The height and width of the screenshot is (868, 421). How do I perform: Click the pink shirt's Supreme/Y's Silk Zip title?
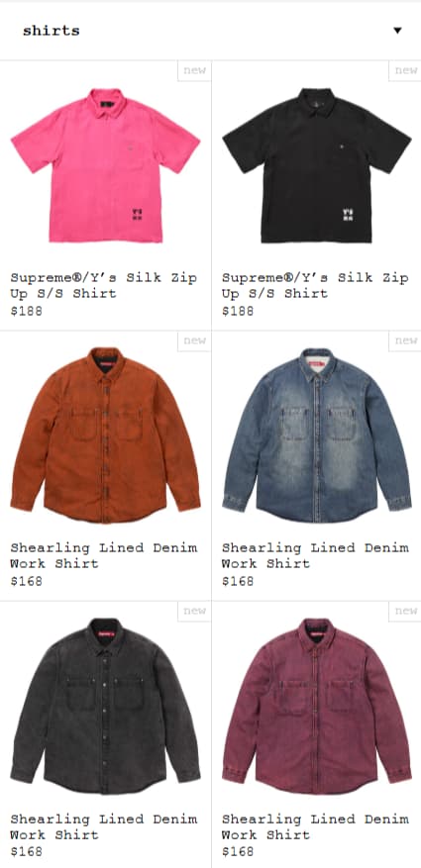pos(104,285)
